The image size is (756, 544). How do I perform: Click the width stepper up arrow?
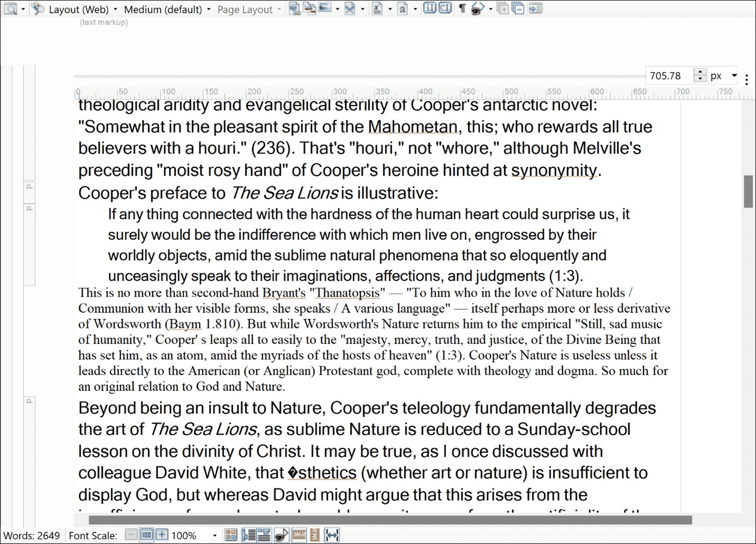700,72
